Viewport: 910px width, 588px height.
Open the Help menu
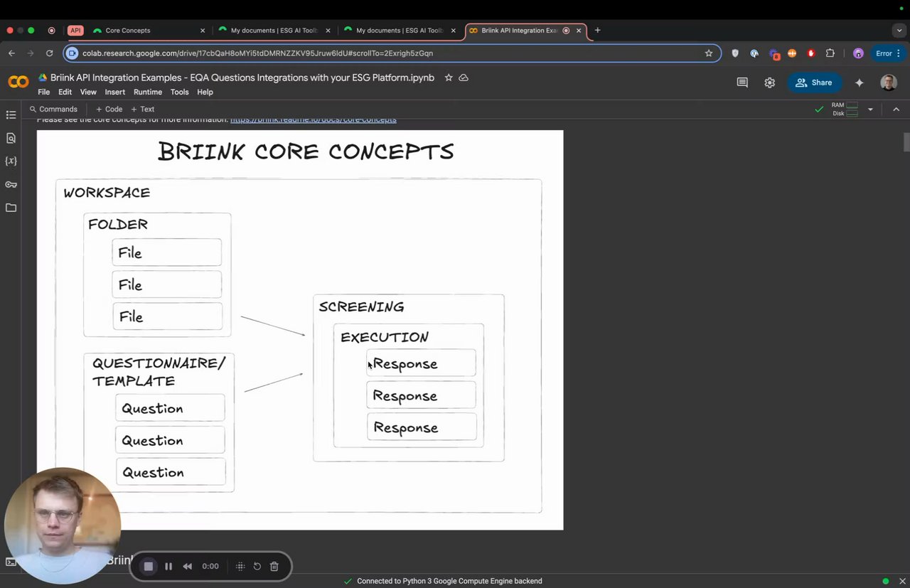tap(205, 92)
